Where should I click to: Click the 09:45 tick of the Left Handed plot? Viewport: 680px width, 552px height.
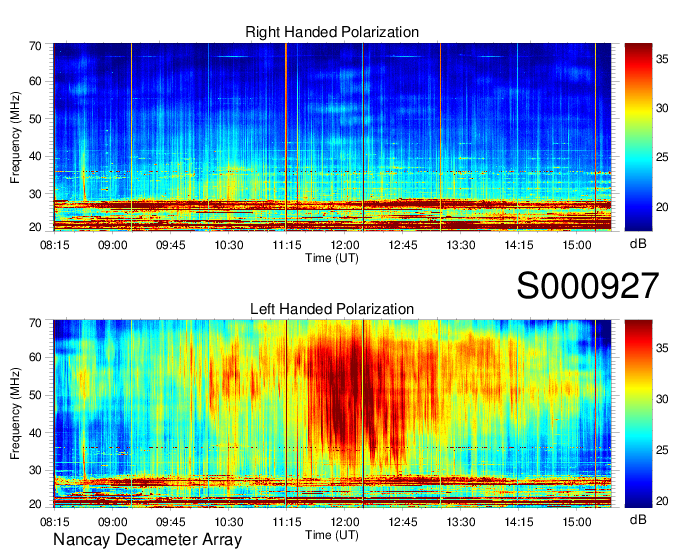[x=171, y=522]
